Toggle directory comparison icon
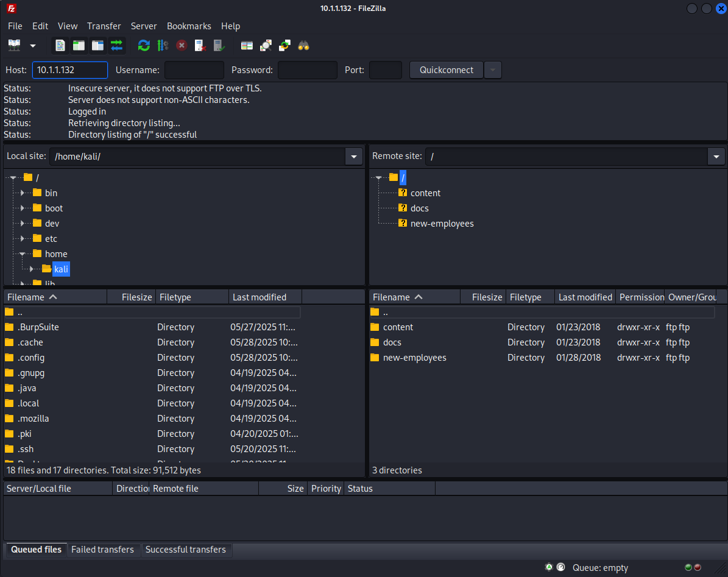The image size is (728, 577). tap(266, 45)
